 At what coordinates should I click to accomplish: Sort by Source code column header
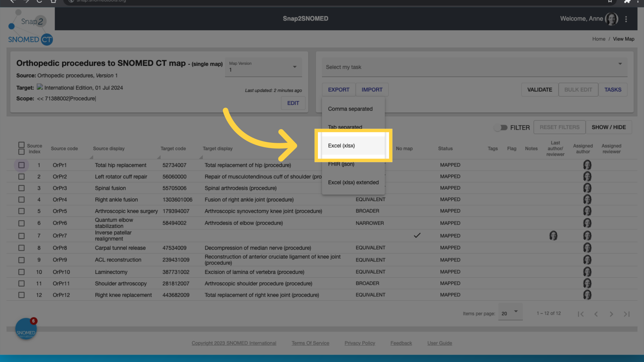coord(64,148)
